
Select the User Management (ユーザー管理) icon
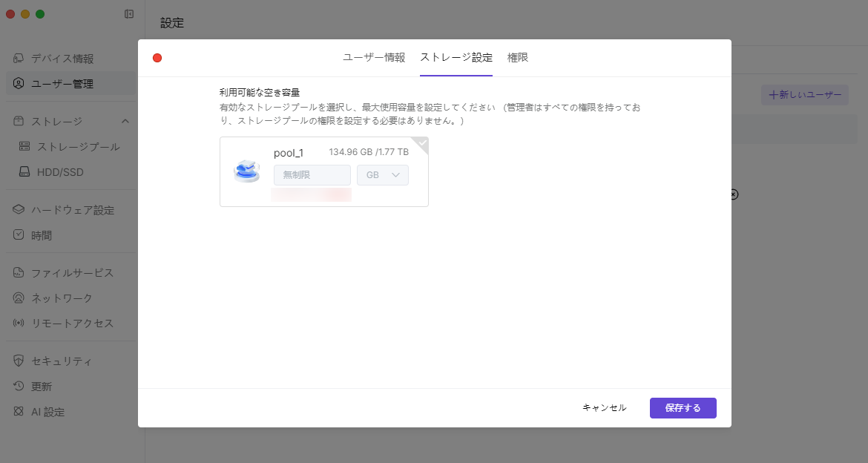19,84
